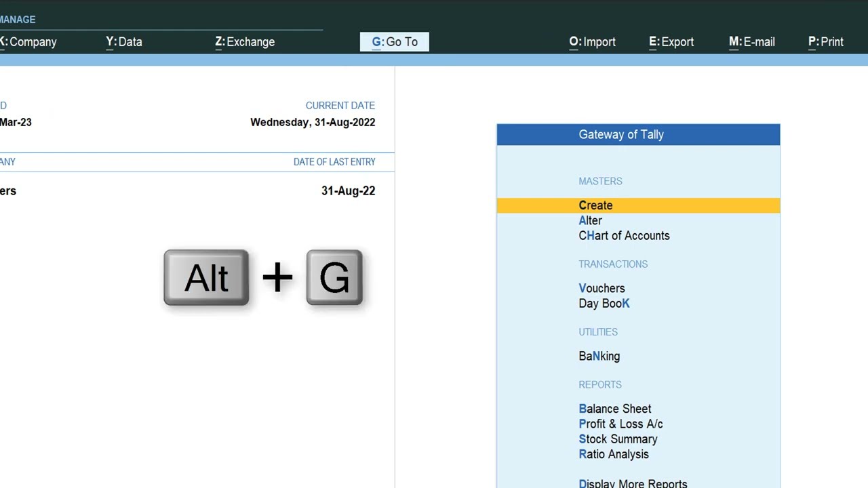This screenshot has width=868, height=488.
Task: Click the MASTERS section heading
Action: tap(600, 181)
